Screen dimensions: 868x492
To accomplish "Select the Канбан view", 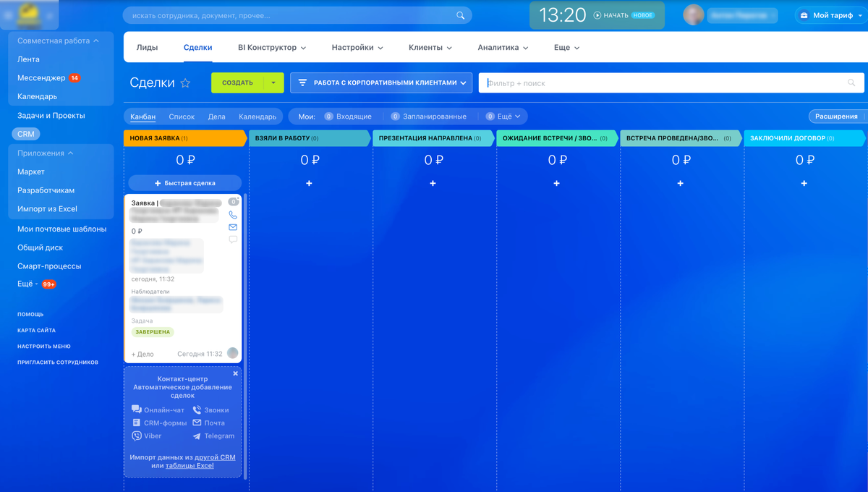I will pos(142,116).
